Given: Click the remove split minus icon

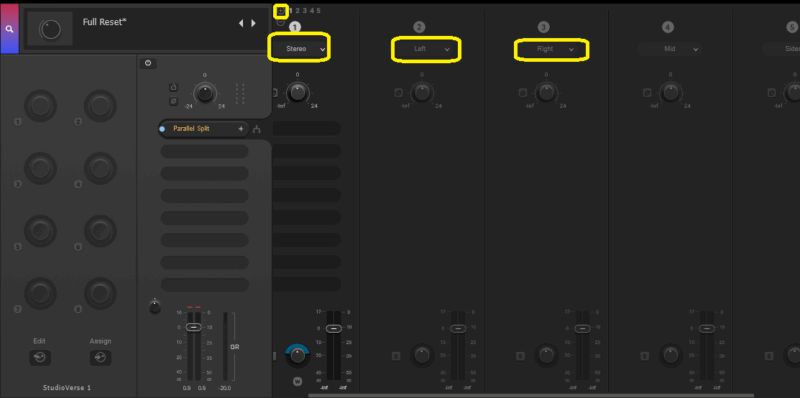Looking at the screenshot, I should [281, 22].
